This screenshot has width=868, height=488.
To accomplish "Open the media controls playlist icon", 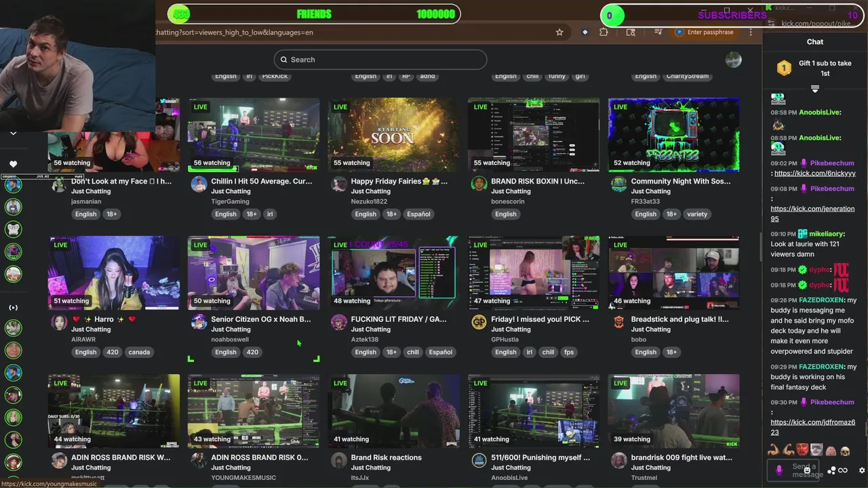I will (x=658, y=32).
